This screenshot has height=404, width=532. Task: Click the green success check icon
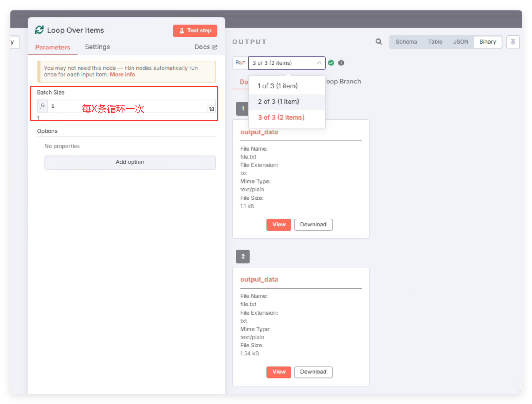click(331, 63)
